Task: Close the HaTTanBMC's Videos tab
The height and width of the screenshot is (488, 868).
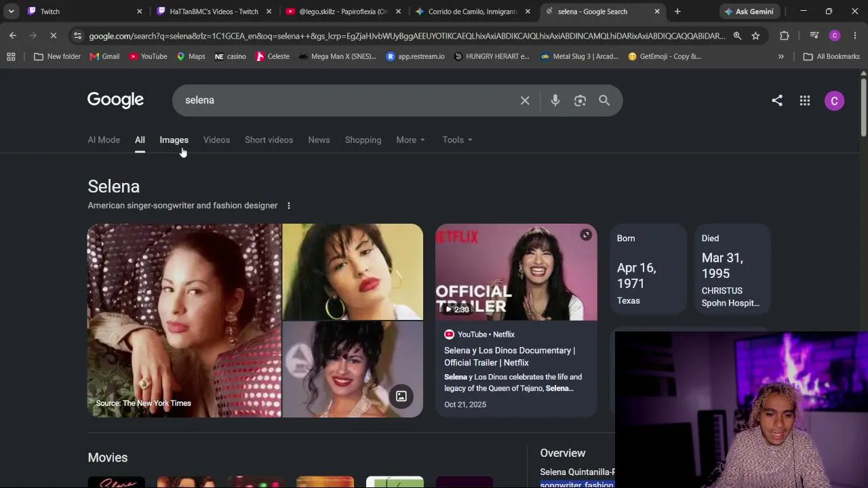Action: [x=269, y=12]
